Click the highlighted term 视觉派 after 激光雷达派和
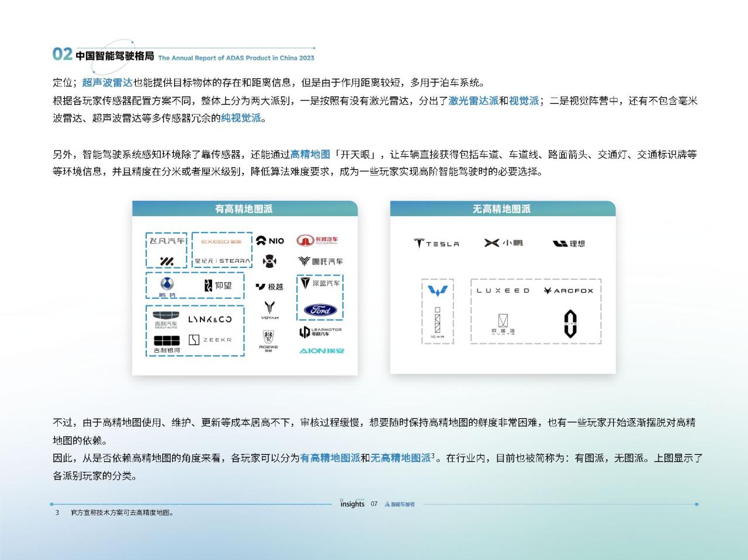This screenshot has height=560, width=748. 524,100
